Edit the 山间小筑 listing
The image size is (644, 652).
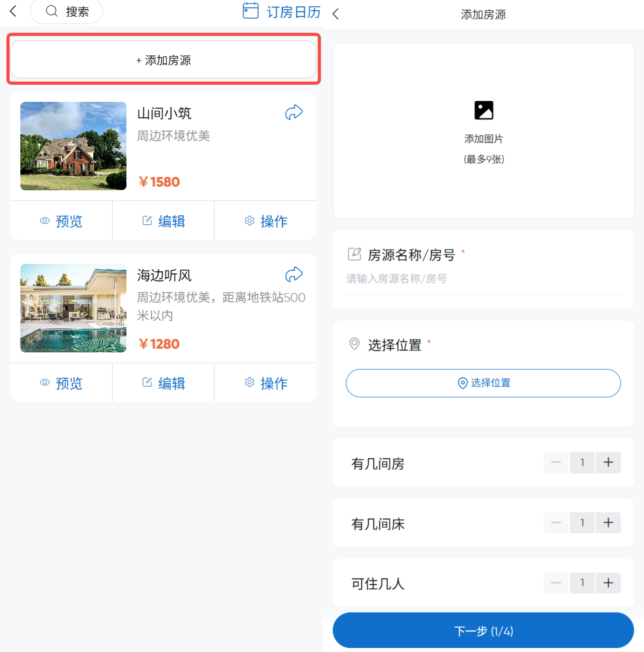(164, 221)
